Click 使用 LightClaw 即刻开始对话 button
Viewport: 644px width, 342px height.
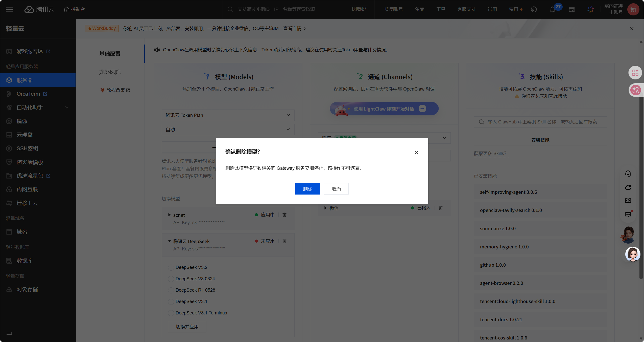(384, 109)
